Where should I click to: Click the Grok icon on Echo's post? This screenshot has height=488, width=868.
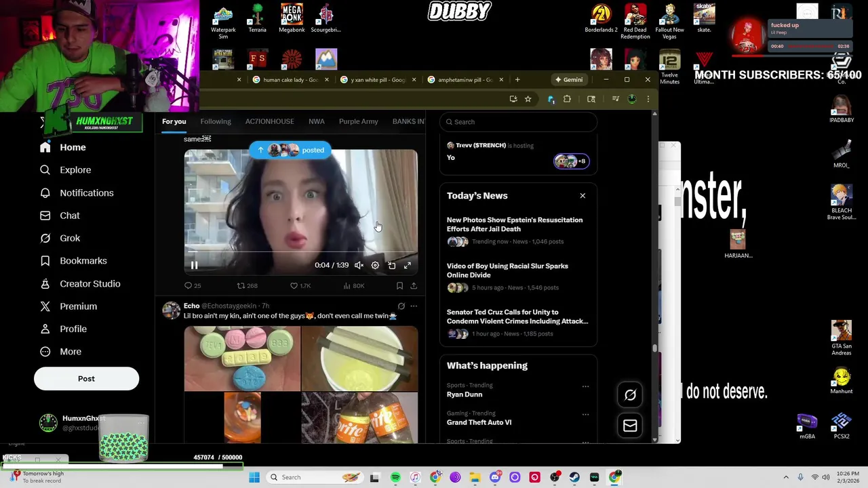(401, 306)
